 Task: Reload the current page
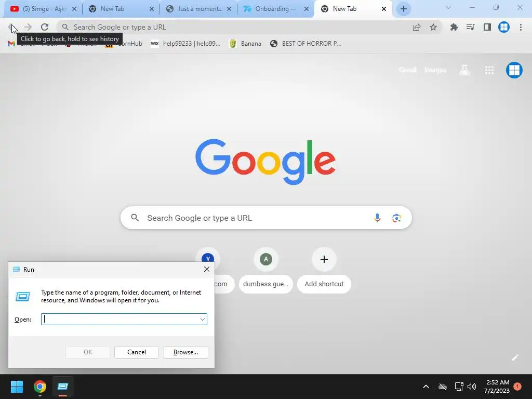[45, 27]
